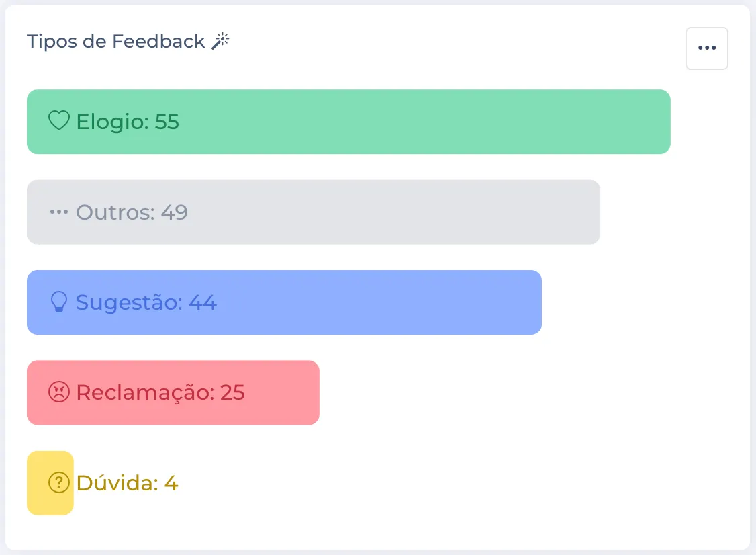The width and height of the screenshot is (756, 555).
Task: Click the count 55 in Elogio bar
Action: coord(167,122)
